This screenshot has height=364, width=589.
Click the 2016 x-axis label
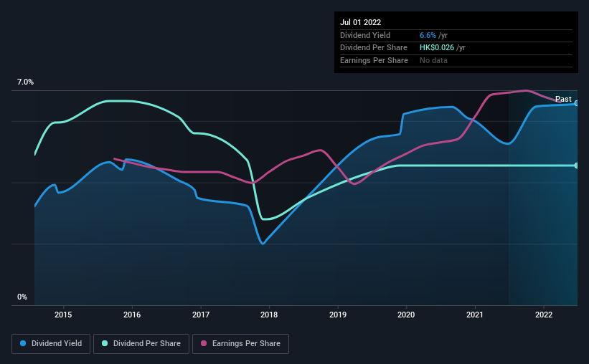coord(132,315)
